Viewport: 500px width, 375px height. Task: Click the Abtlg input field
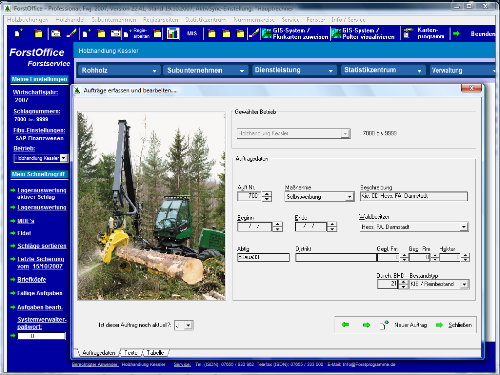point(263,257)
